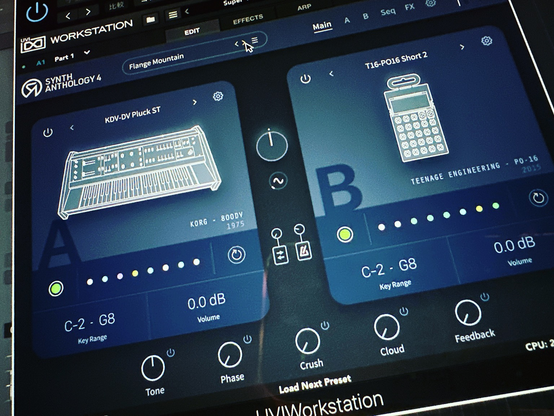Image resolution: width=554 pixels, height=416 pixels.
Task: Open the list view icon next to folder
Action: (x=173, y=14)
